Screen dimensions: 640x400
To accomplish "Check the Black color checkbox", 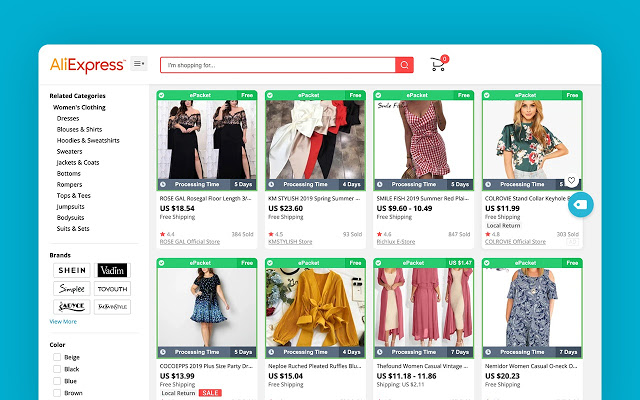I will [x=55, y=369].
